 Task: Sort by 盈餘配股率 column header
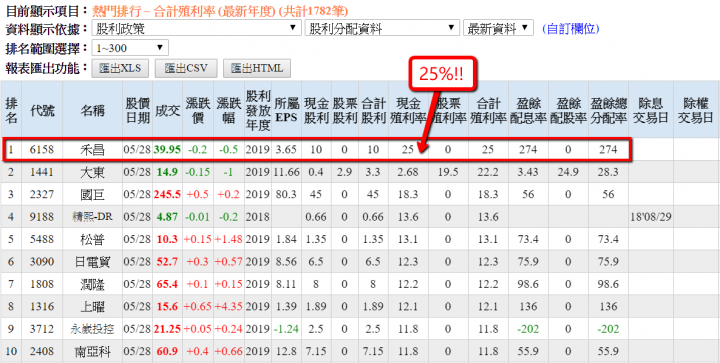(x=568, y=110)
